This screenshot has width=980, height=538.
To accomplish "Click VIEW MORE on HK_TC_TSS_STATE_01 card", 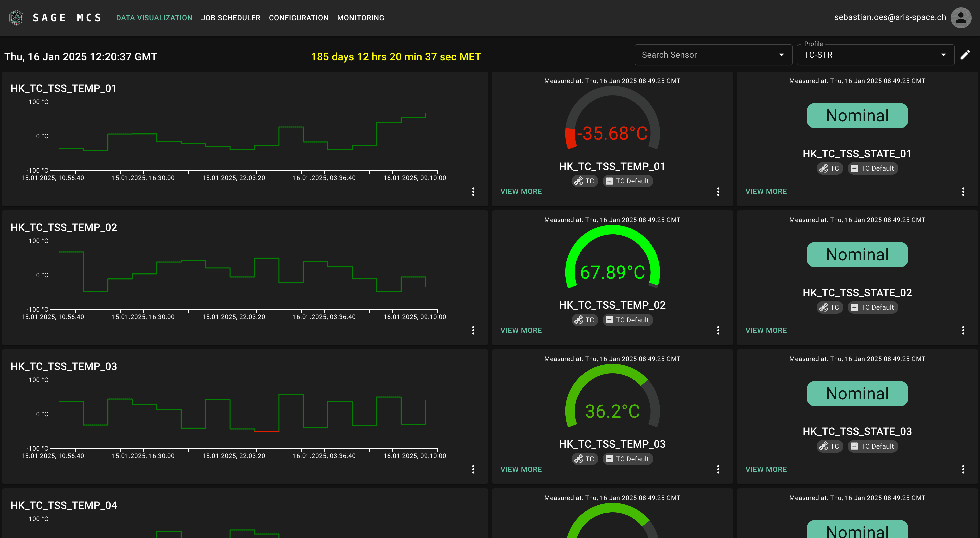I will point(766,191).
